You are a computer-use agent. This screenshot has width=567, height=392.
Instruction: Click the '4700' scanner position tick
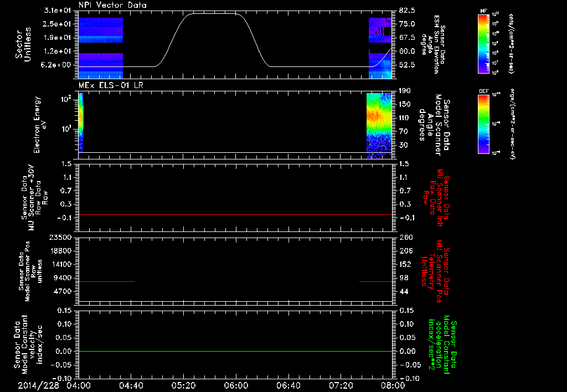[62, 291]
